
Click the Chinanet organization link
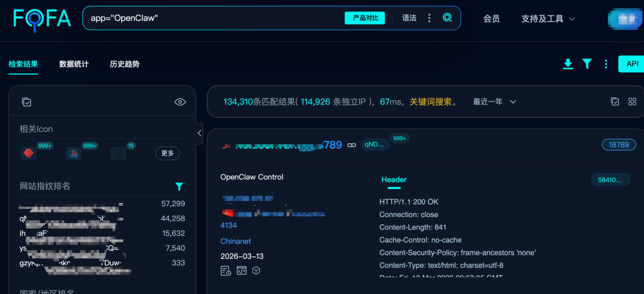[236, 241]
